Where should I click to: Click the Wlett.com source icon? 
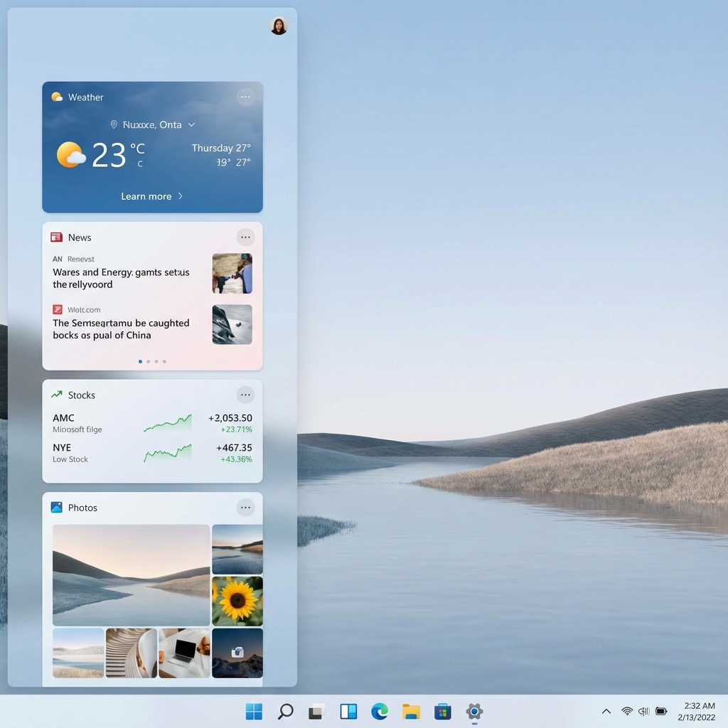(x=57, y=309)
